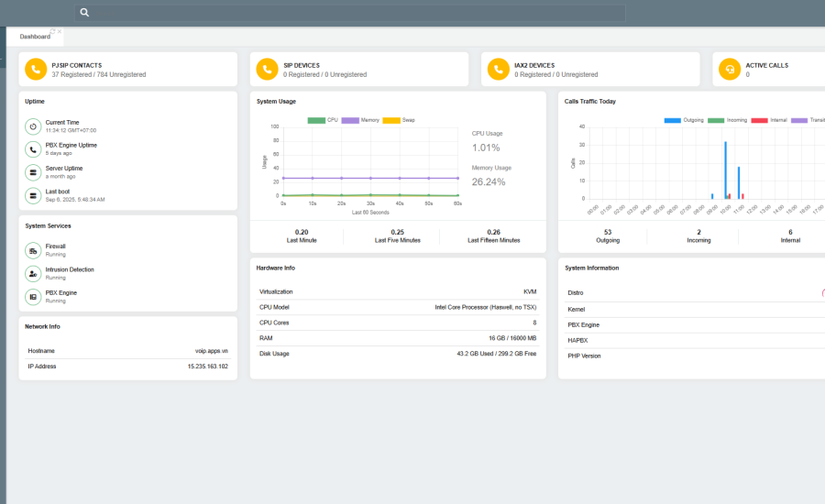This screenshot has width=825, height=504.
Task: Refresh the Dashboard tab
Action: [x=53, y=32]
